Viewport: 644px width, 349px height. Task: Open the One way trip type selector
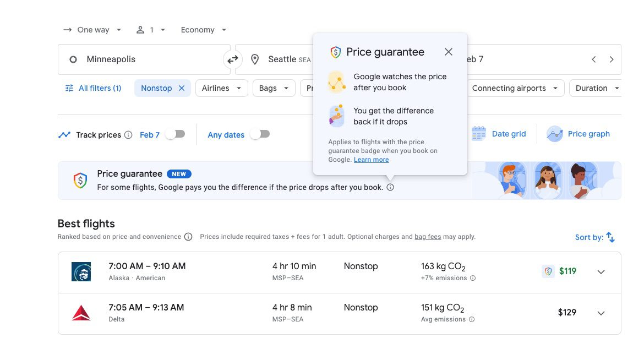[x=92, y=29]
